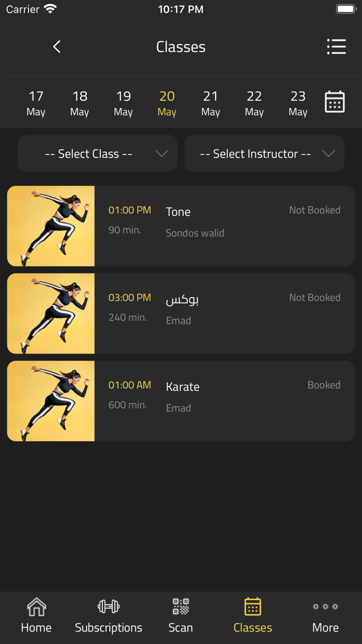The image size is (362, 644).
Task: Tap the back arrow icon
Action: click(x=57, y=47)
